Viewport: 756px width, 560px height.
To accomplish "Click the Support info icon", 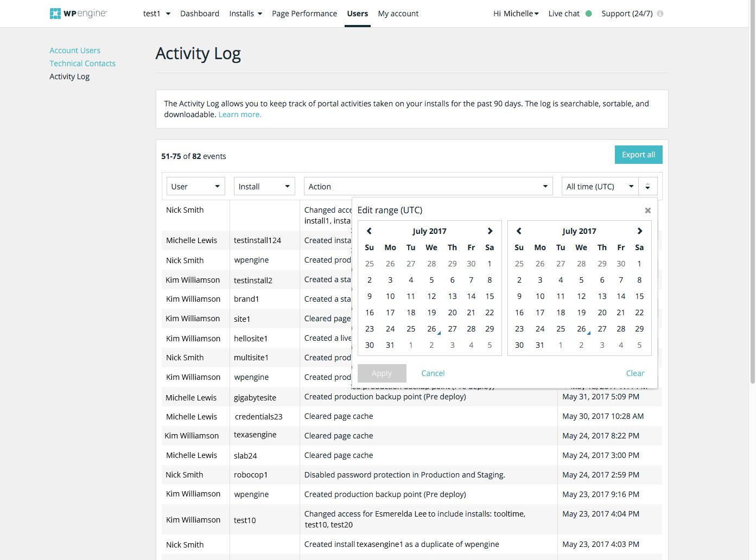I will [660, 14].
